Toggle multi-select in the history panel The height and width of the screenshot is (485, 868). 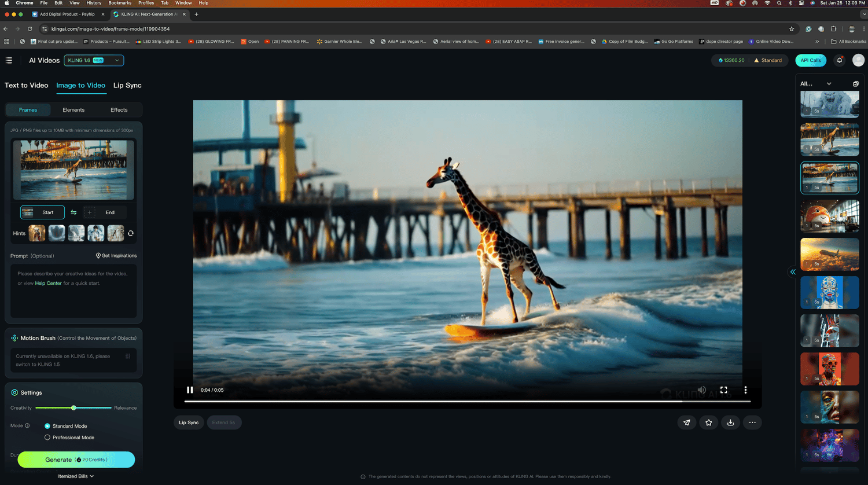point(856,84)
